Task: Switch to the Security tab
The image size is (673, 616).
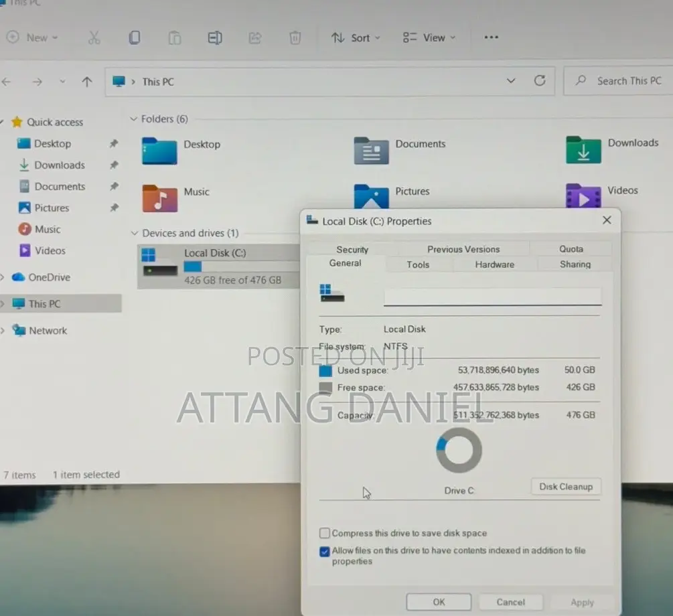Action: coord(352,249)
